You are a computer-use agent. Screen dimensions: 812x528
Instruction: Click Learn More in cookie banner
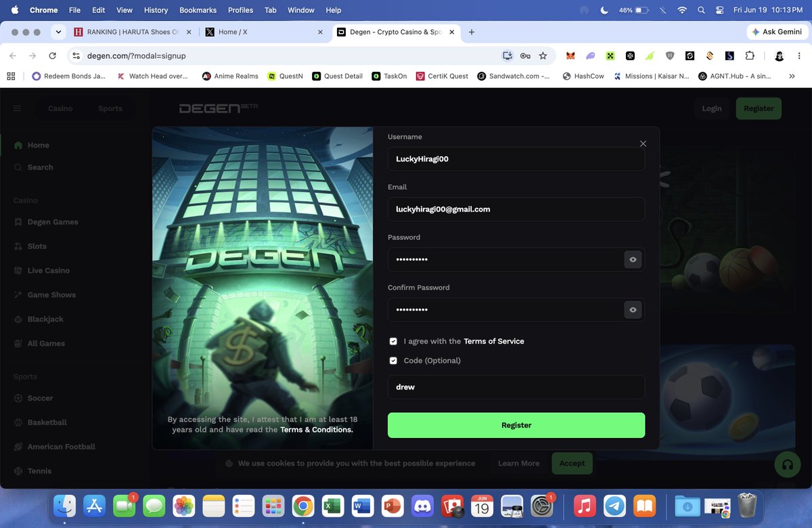coord(518,463)
